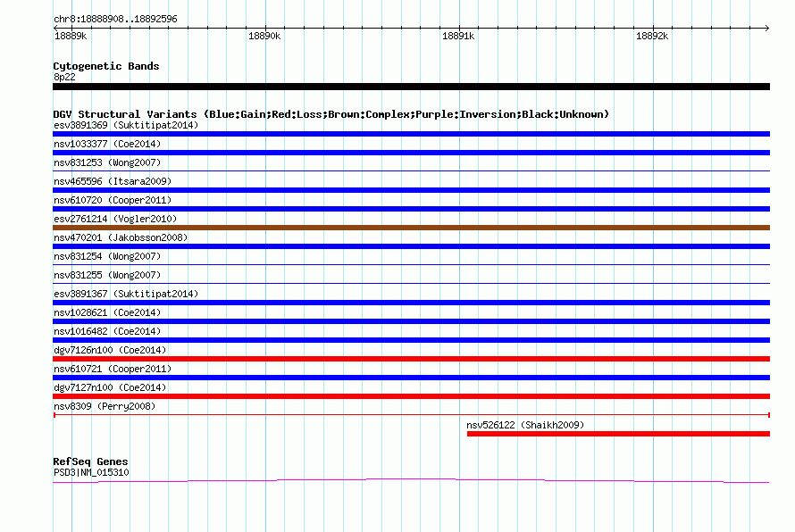Screen dimensions: 795x532
Task: Select the blue bar under nsv1033377
Action: pos(411,153)
